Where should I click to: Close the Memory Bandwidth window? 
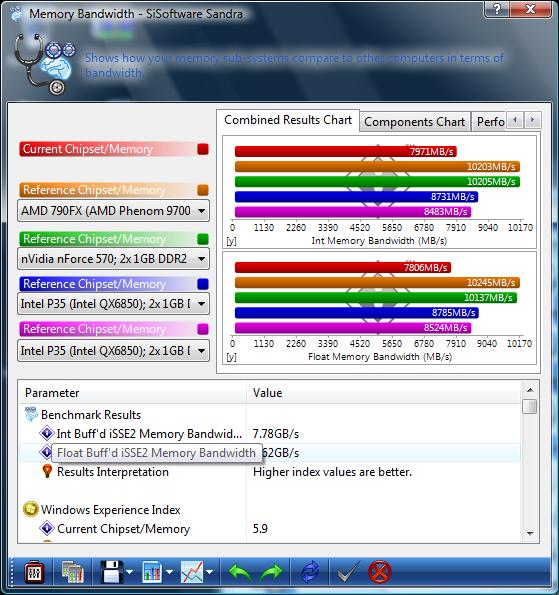[x=530, y=8]
